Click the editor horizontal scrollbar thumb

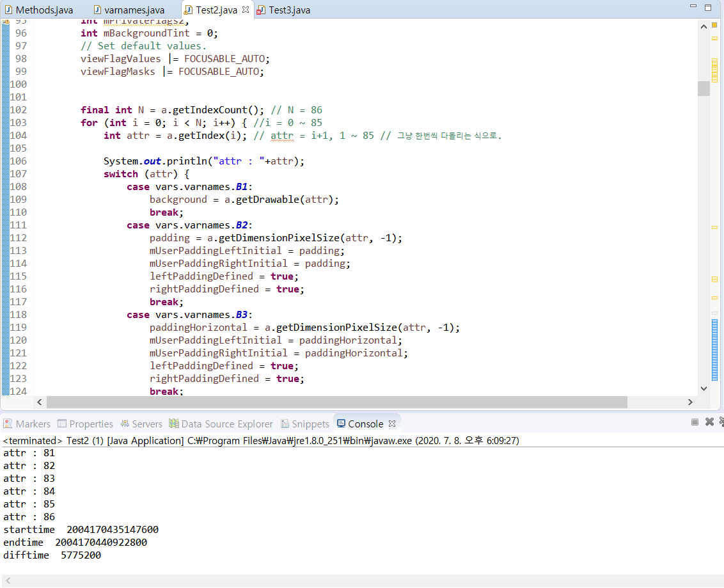(336, 402)
